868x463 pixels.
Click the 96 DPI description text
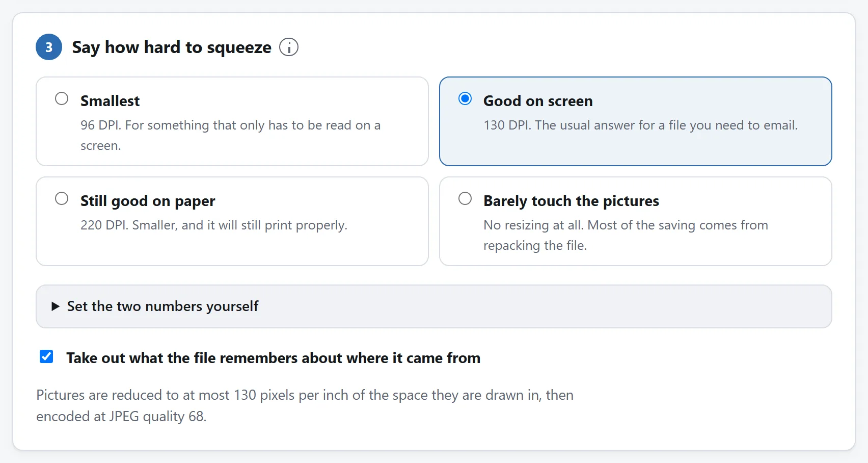coord(231,135)
